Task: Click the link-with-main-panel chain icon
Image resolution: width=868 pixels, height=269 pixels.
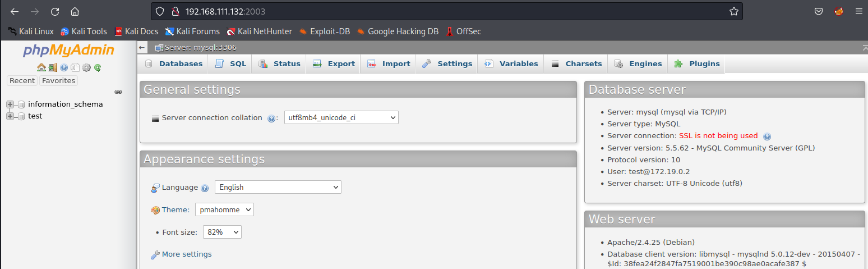Action: [x=118, y=92]
